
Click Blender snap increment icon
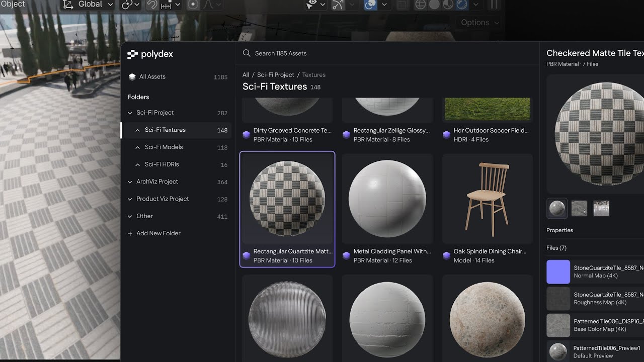(x=166, y=5)
